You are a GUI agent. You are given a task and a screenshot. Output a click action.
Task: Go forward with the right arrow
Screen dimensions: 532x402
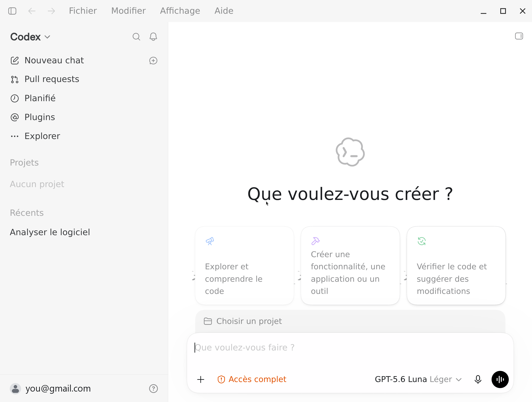[x=51, y=11]
